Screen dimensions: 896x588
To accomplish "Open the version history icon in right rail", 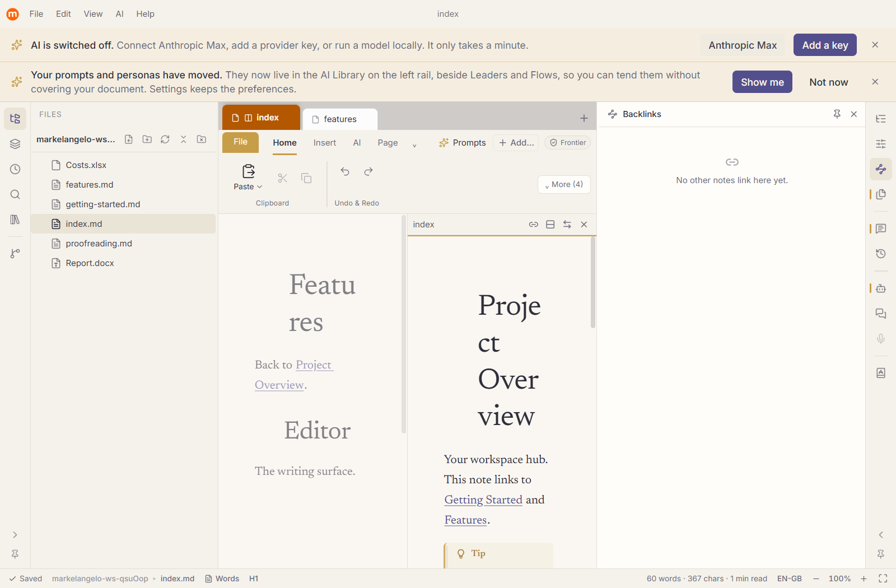I will [x=881, y=254].
